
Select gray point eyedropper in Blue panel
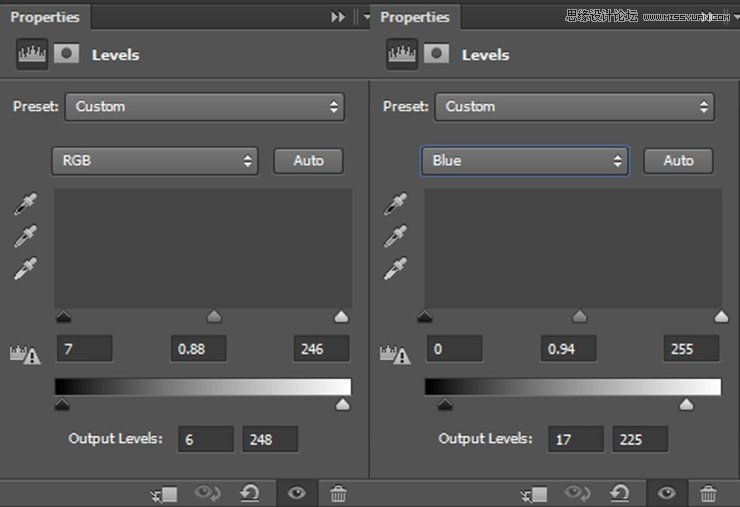pyautogui.click(x=395, y=236)
